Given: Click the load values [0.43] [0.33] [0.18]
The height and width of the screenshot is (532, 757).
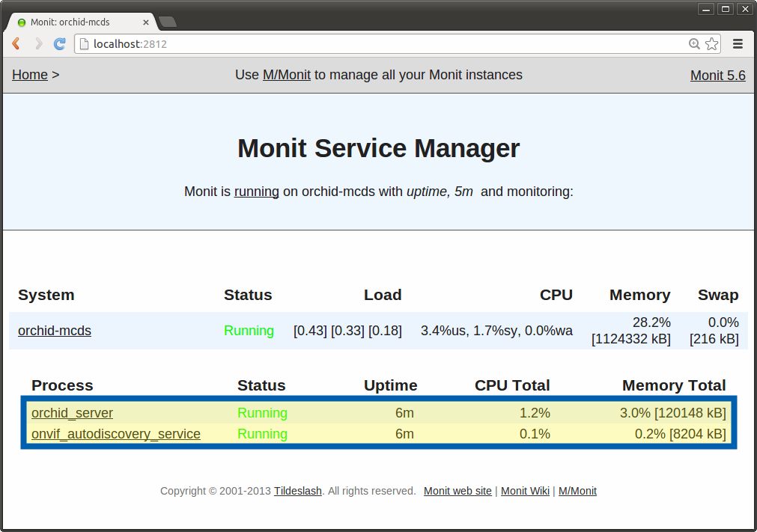Looking at the screenshot, I should (347, 331).
